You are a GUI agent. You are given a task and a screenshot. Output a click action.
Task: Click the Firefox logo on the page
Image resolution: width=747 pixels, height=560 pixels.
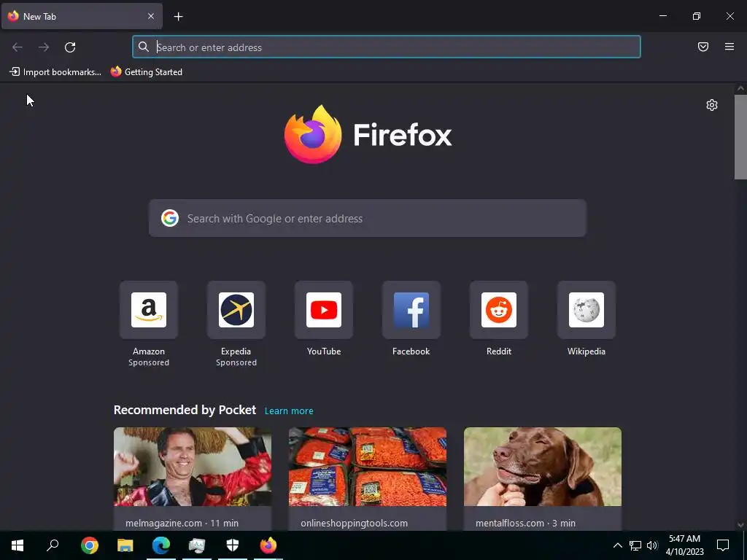[368, 134]
